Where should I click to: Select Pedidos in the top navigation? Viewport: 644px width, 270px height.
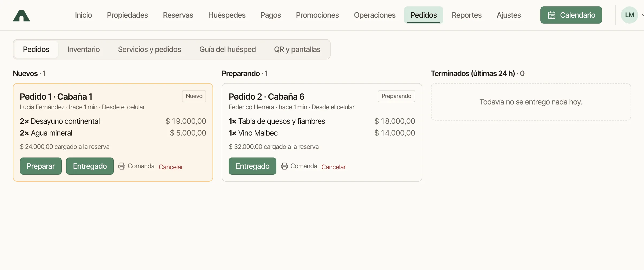424,15
